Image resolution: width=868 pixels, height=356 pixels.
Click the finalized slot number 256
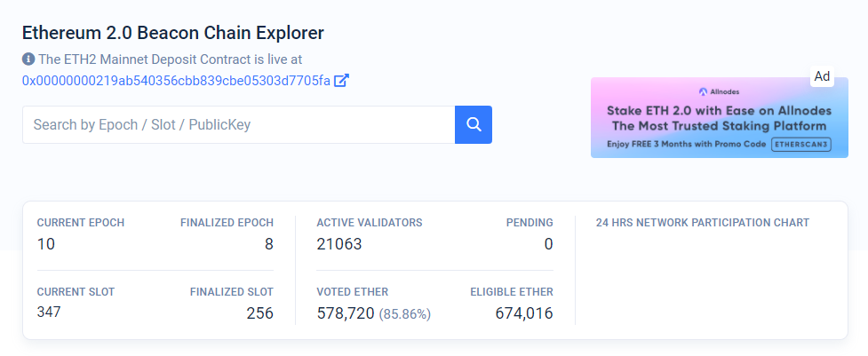259,313
